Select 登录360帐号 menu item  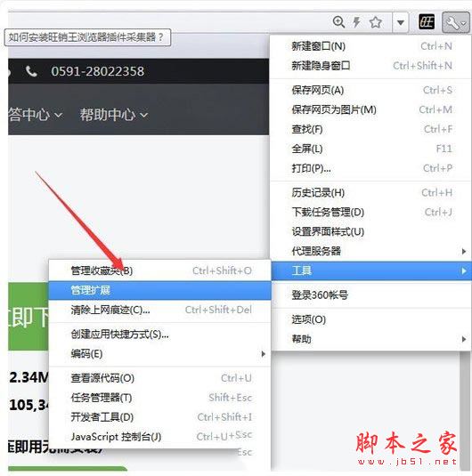pyautogui.click(x=370, y=294)
